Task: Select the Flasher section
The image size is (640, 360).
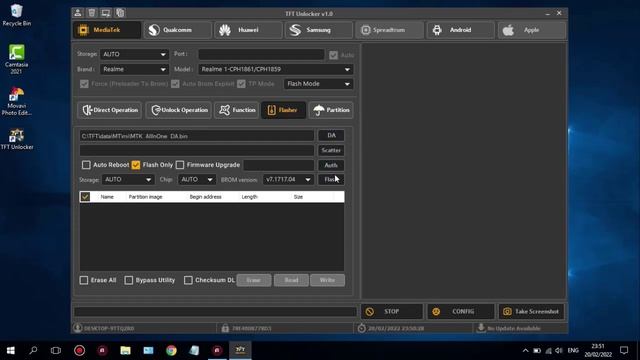Action: (283, 110)
